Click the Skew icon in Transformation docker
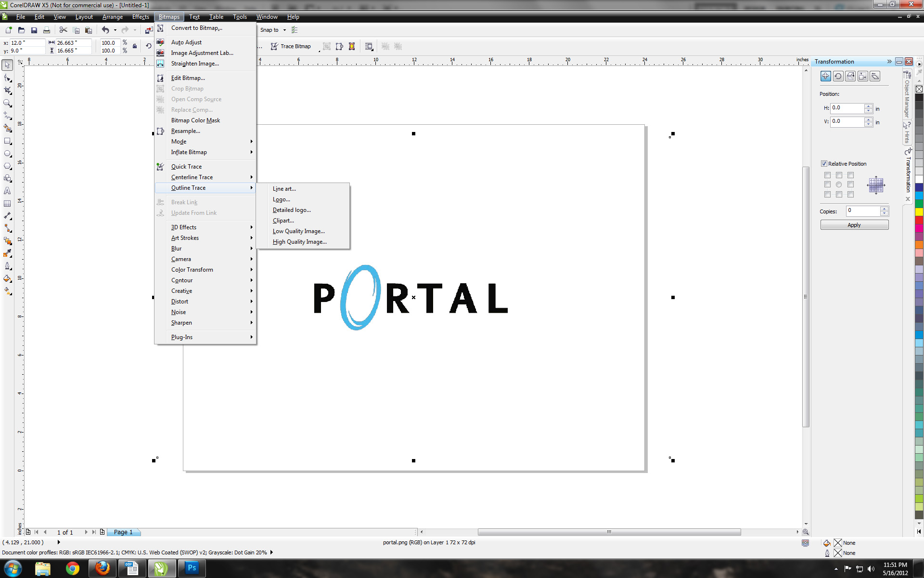This screenshot has width=924, height=578. pyautogui.click(x=875, y=76)
